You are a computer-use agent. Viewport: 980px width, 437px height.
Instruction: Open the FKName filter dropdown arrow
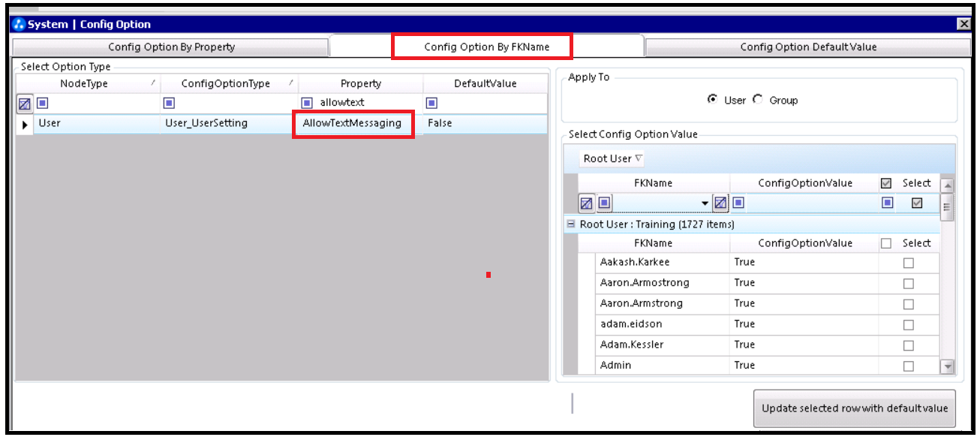point(705,203)
